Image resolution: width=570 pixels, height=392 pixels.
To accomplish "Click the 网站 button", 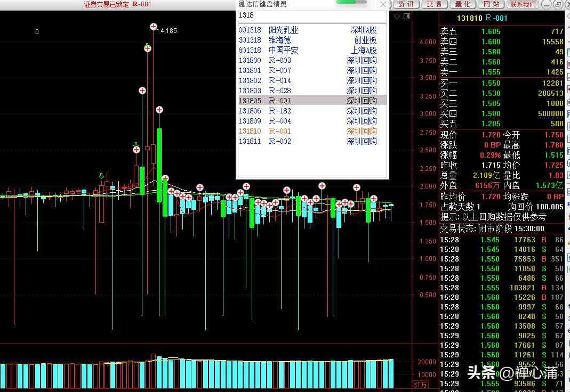I will point(491,4).
